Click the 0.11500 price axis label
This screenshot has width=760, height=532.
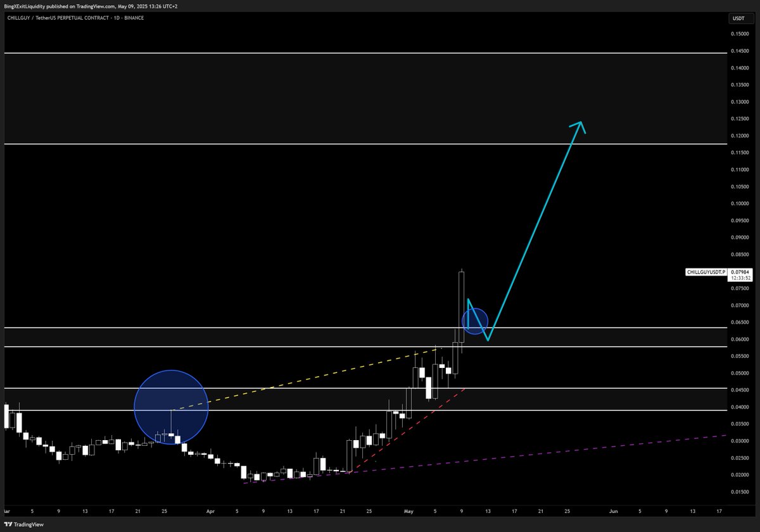739,153
